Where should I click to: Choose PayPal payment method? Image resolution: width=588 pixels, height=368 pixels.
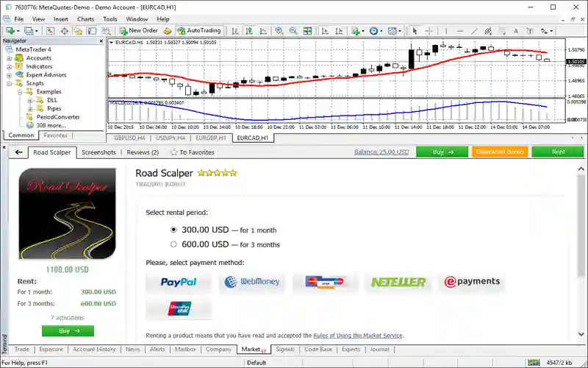(x=179, y=282)
